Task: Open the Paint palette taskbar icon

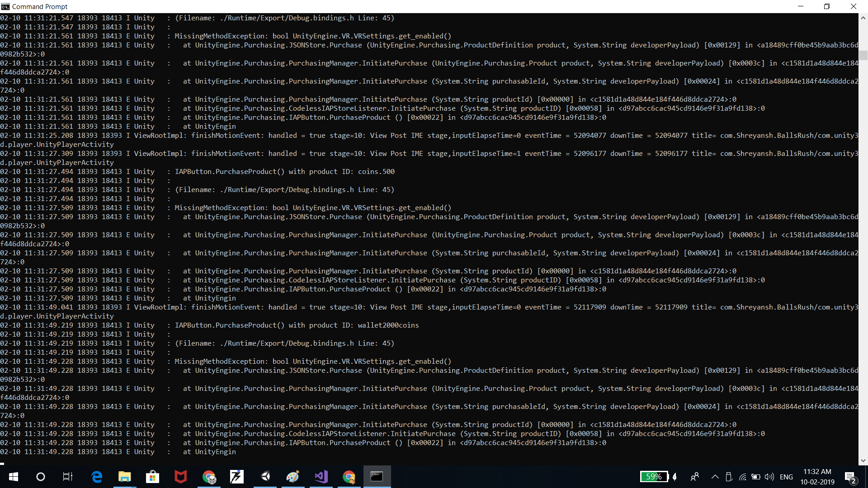Action: click(x=293, y=477)
